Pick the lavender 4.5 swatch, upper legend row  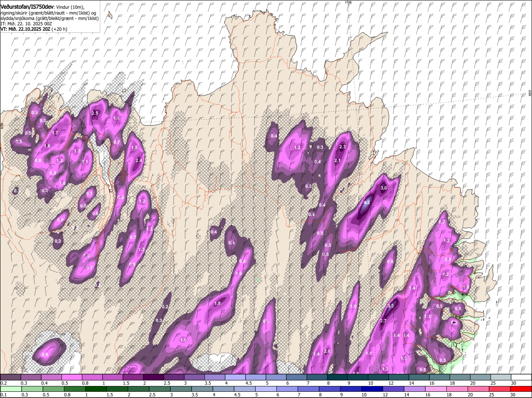[256, 377]
